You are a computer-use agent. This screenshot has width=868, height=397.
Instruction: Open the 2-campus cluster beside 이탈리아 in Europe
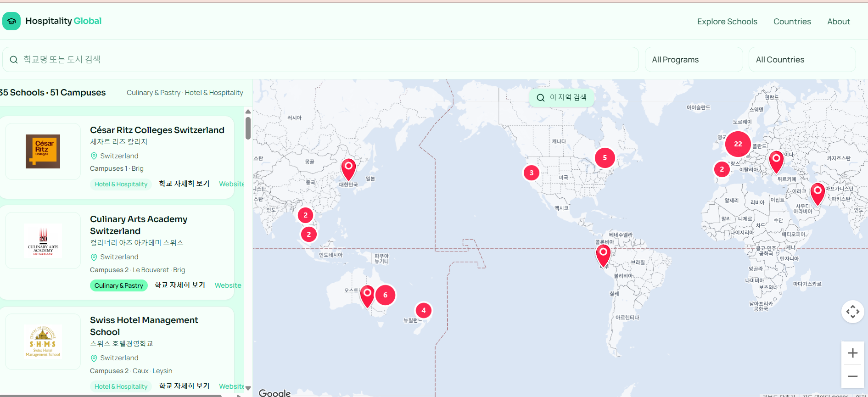(x=722, y=169)
